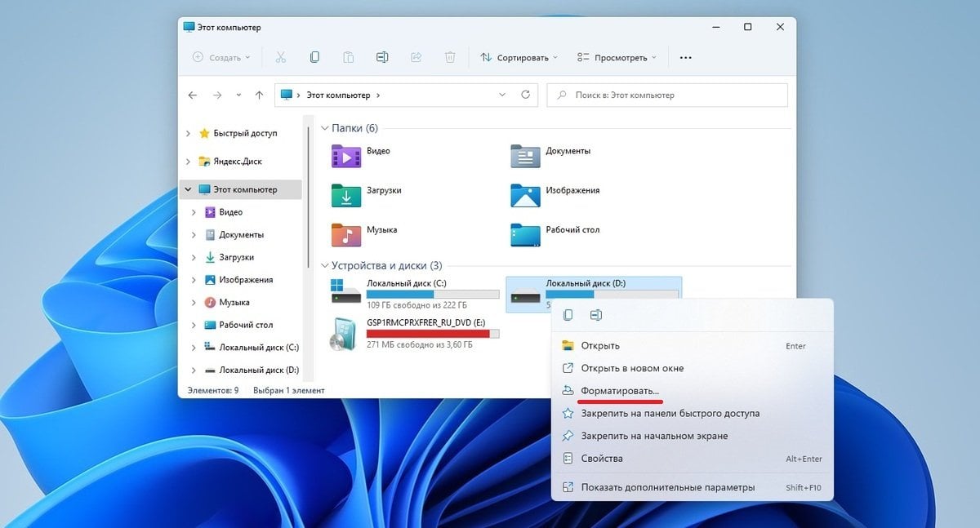This screenshot has height=528, width=980.
Task: Open the Видео folder icon
Action: tap(346, 156)
